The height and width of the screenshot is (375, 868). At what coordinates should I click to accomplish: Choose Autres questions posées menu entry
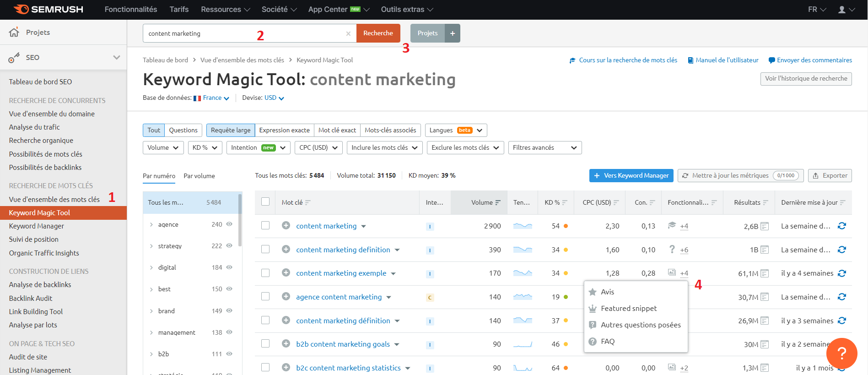636,325
